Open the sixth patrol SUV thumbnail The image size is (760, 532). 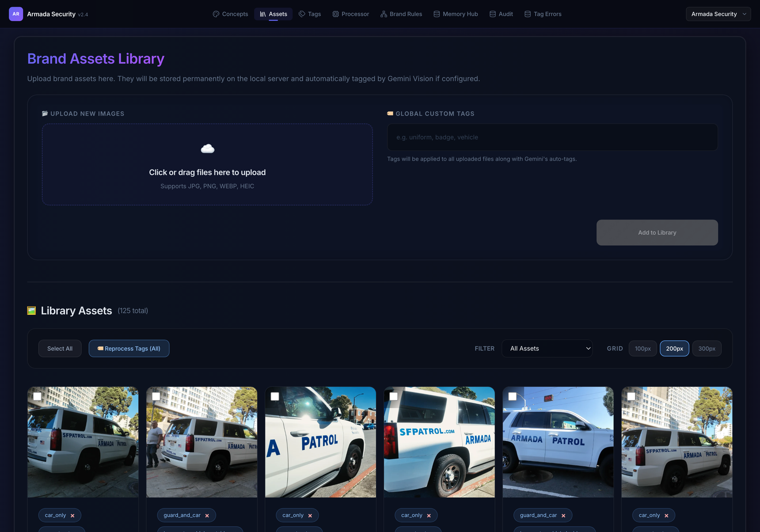coord(677,442)
